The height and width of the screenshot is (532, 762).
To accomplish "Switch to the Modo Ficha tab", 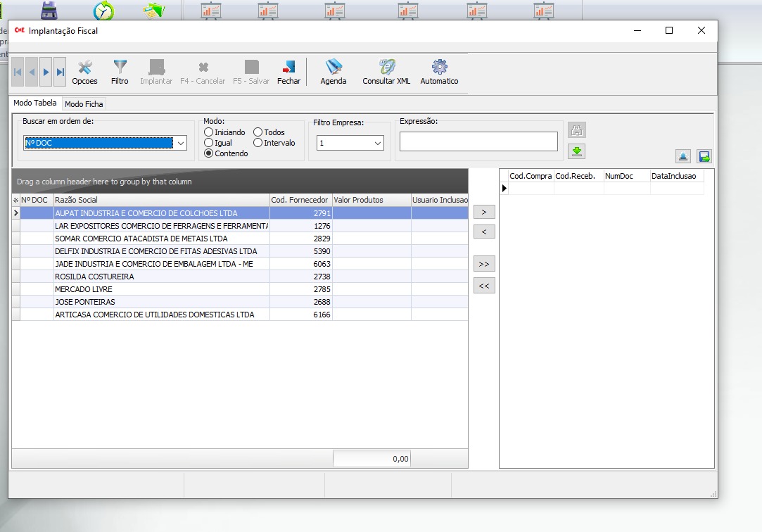I will (x=84, y=104).
